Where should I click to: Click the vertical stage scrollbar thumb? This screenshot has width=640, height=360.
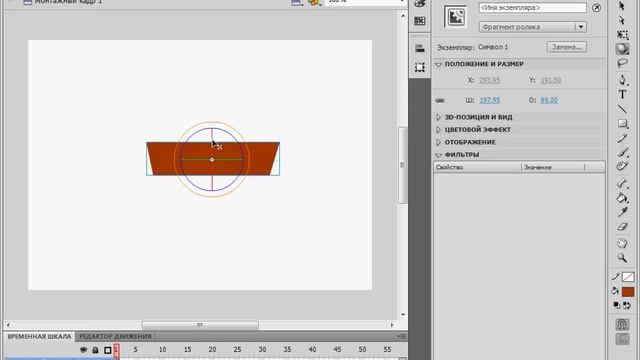click(x=402, y=165)
